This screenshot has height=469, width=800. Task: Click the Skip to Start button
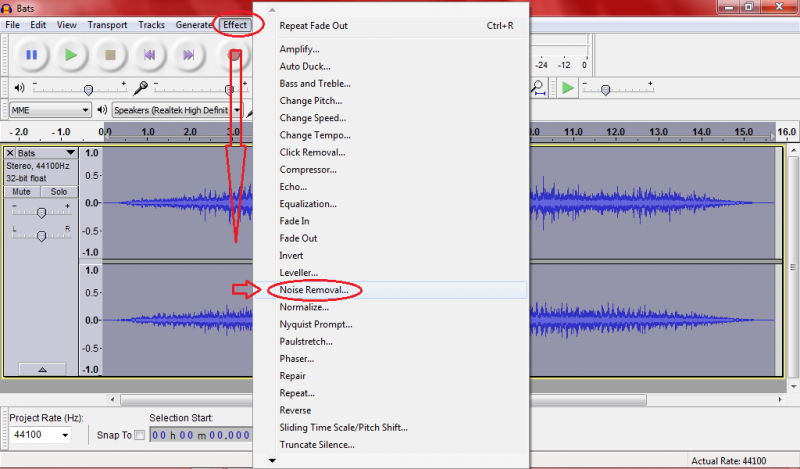(149, 55)
